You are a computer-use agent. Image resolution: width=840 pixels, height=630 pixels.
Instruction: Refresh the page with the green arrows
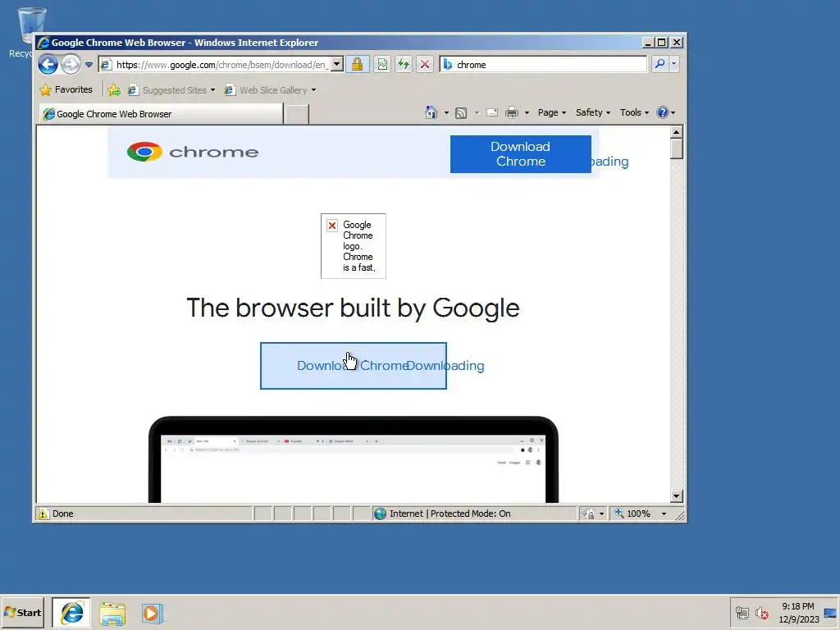(404, 65)
